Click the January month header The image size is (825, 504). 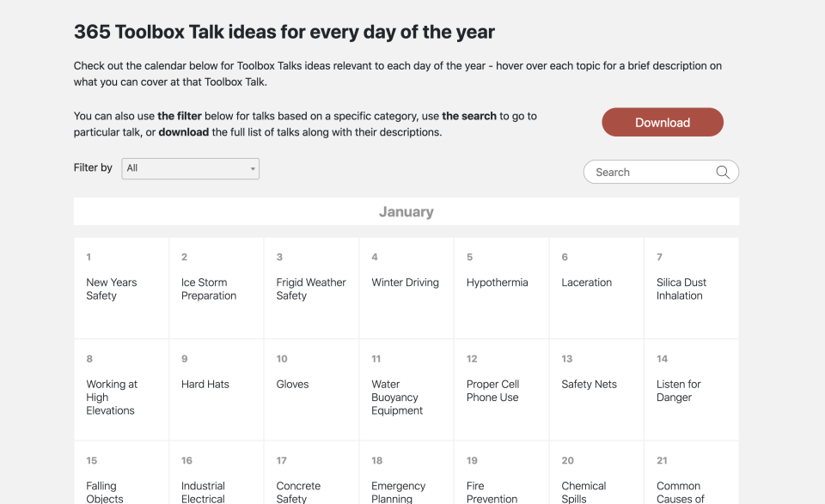[406, 212]
